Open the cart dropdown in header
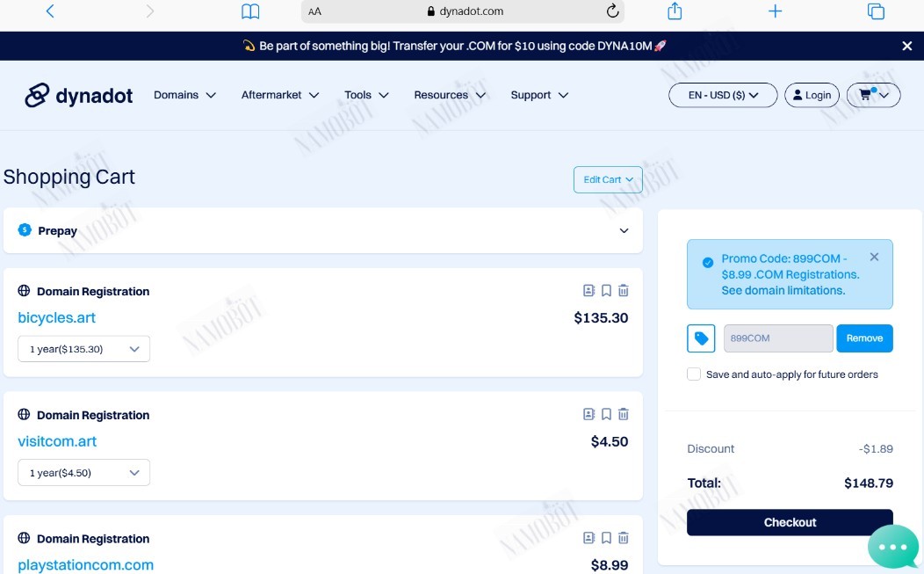 point(873,95)
